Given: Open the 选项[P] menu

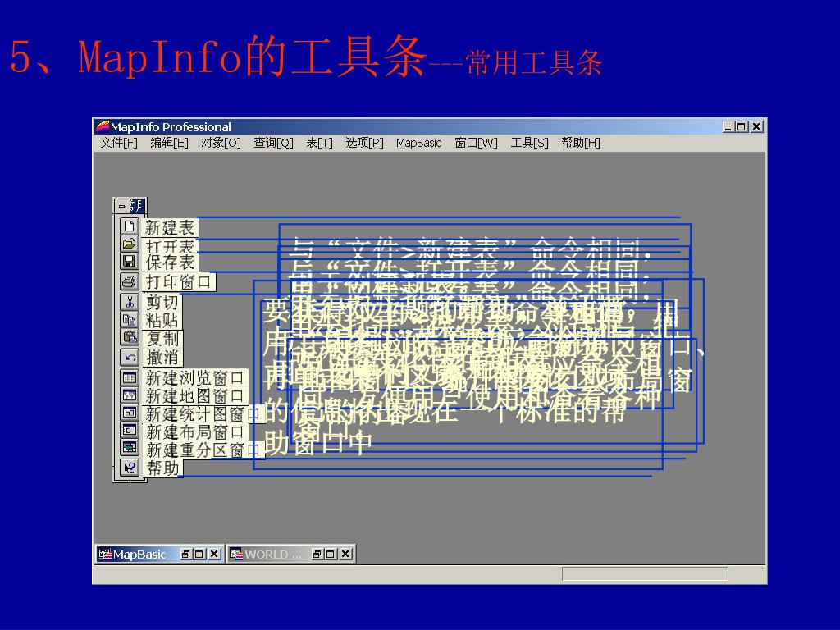Looking at the screenshot, I should [364, 143].
